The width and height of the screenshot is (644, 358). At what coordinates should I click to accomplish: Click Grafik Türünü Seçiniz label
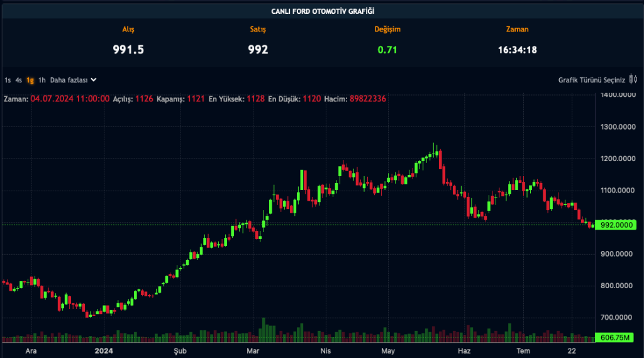coord(591,80)
